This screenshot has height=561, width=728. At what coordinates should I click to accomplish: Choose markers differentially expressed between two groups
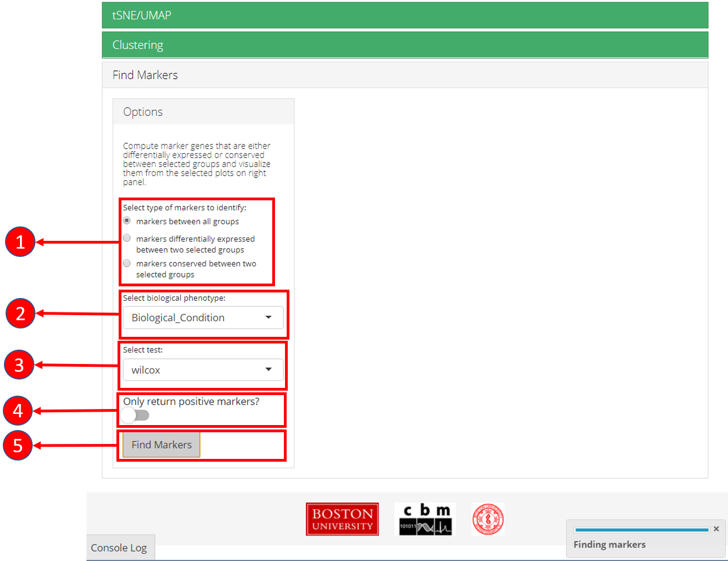127,239
